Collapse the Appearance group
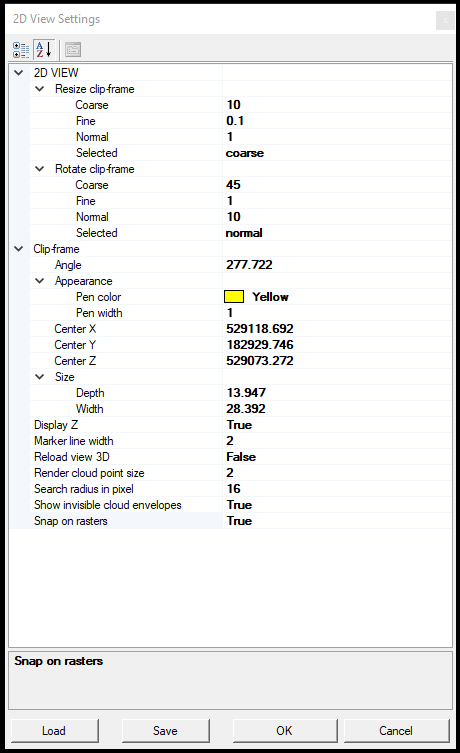Viewport: 460px width, 753px height. pos(40,281)
